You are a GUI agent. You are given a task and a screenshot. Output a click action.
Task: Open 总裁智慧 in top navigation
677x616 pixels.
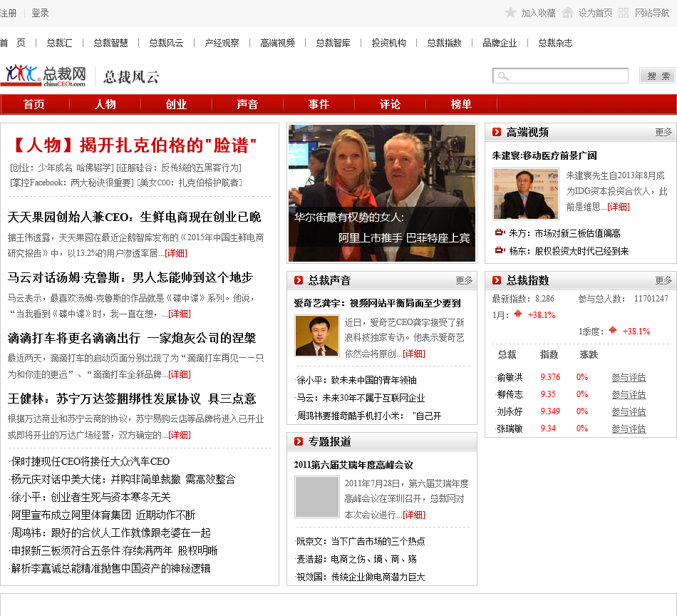click(111, 43)
